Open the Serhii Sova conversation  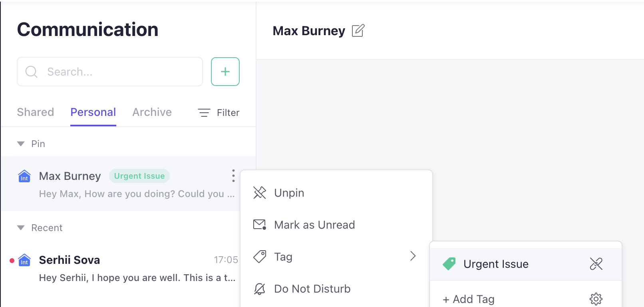pos(128,268)
